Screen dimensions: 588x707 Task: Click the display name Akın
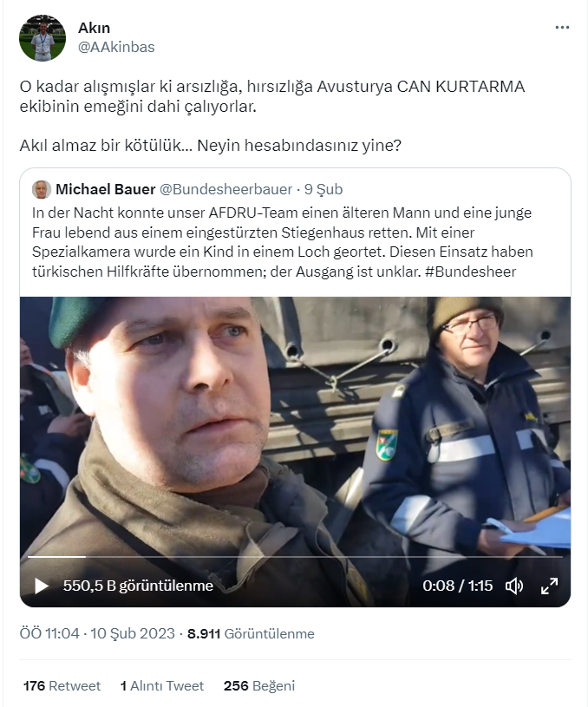[x=94, y=28]
